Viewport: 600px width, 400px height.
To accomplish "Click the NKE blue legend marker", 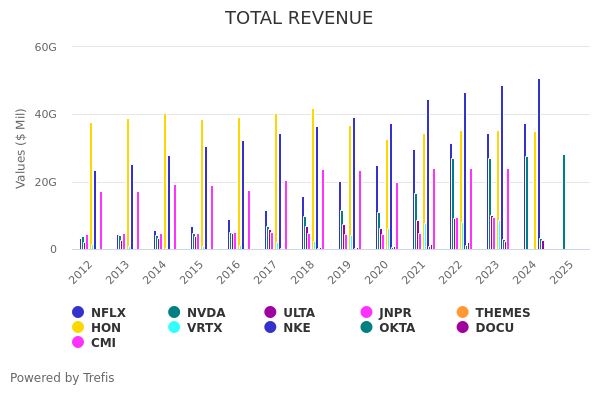I will pyautogui.click(x=270, y=328).
